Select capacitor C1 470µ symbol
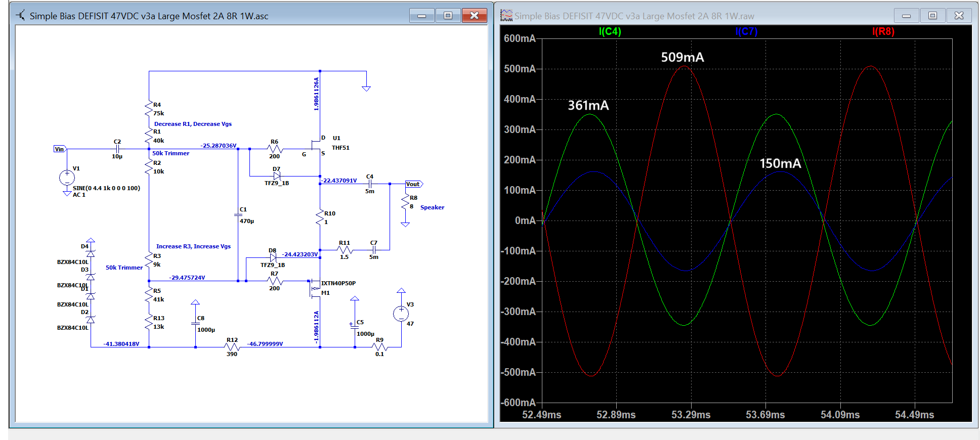The width and height of the screenshot is (980, 440). tap(238, 214)
